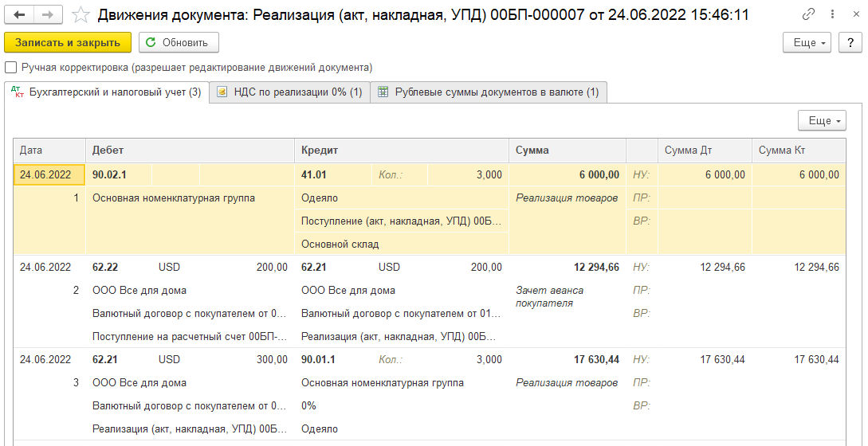Viewport: 868px width, 446px height.
Task: Select Поступление (акт, накладная, УПД) credit cell
Action: point(402,221)
